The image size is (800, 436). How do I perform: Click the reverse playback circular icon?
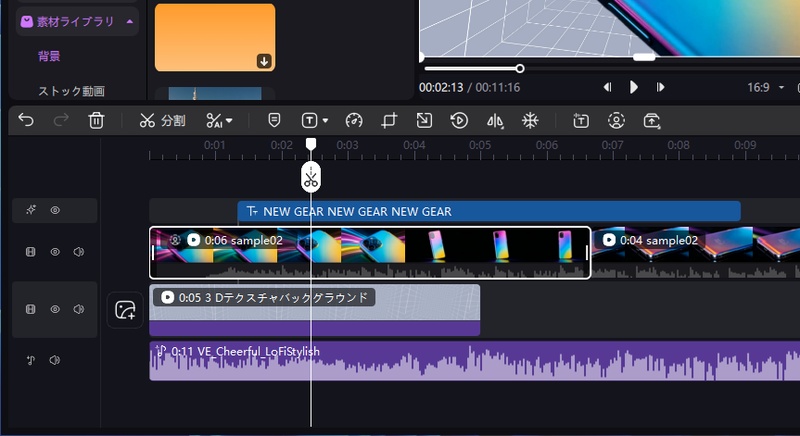[x=459, y=121]
